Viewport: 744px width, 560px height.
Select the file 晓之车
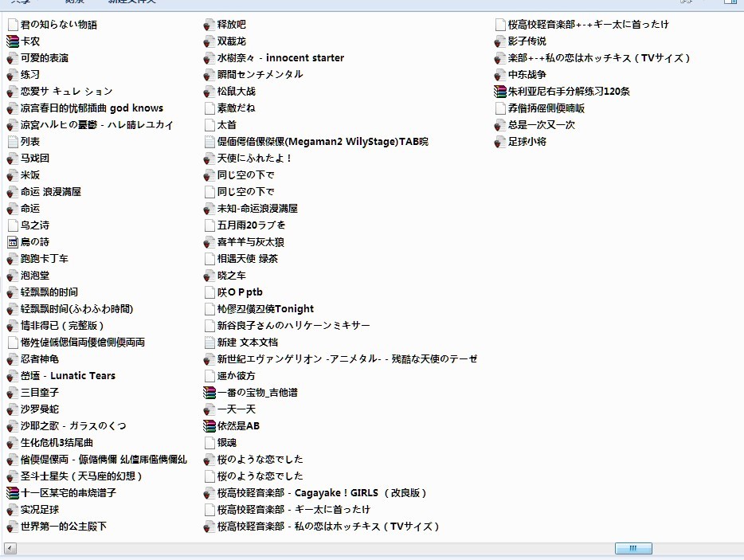point(232,276)
